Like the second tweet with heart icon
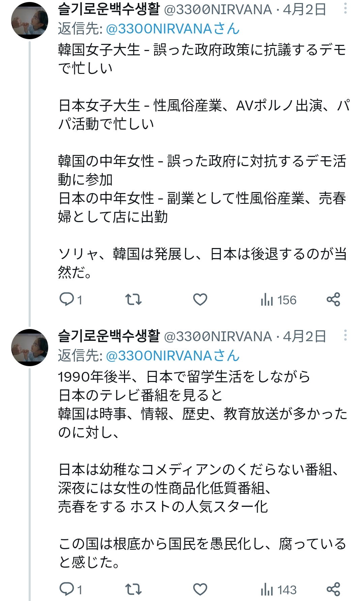 [x=200, y=589]
